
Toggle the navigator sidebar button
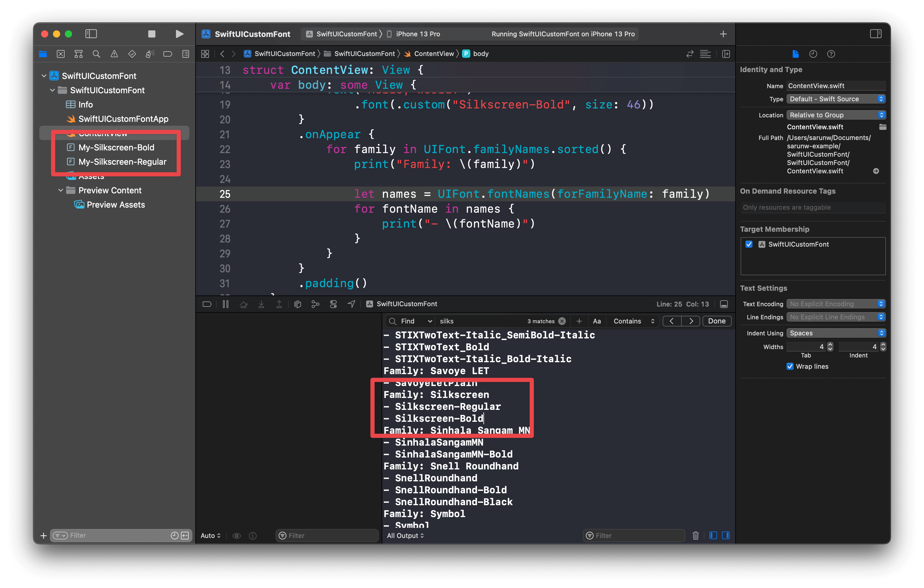(x=91, y=34)
